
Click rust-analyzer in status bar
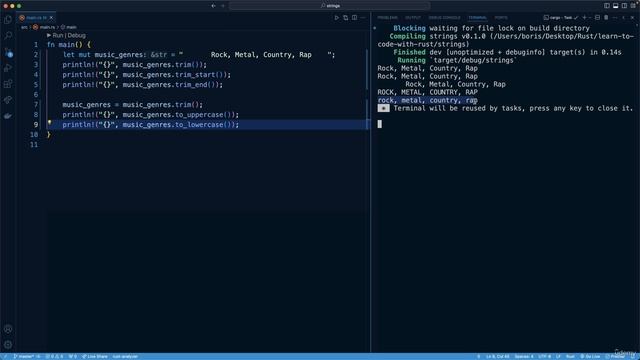point(125,356)
